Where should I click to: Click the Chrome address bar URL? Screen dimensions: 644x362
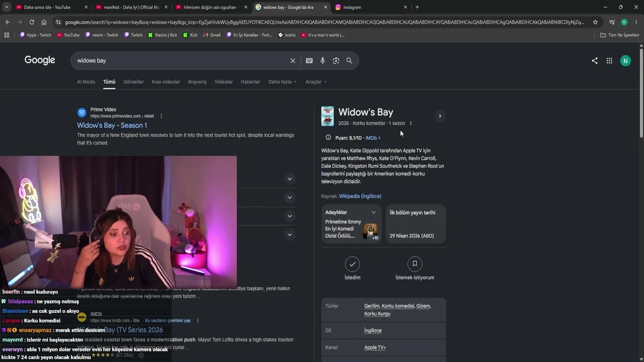[325, 22]
